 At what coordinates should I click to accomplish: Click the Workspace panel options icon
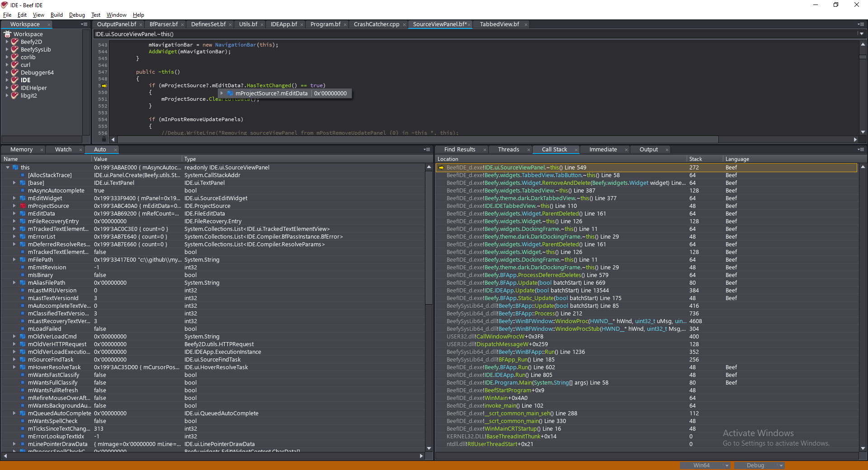pyautogui.click(x=84, y=24)
